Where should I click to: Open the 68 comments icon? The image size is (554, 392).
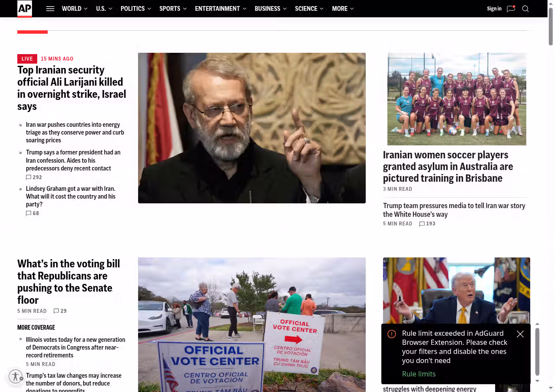point(29,213)
